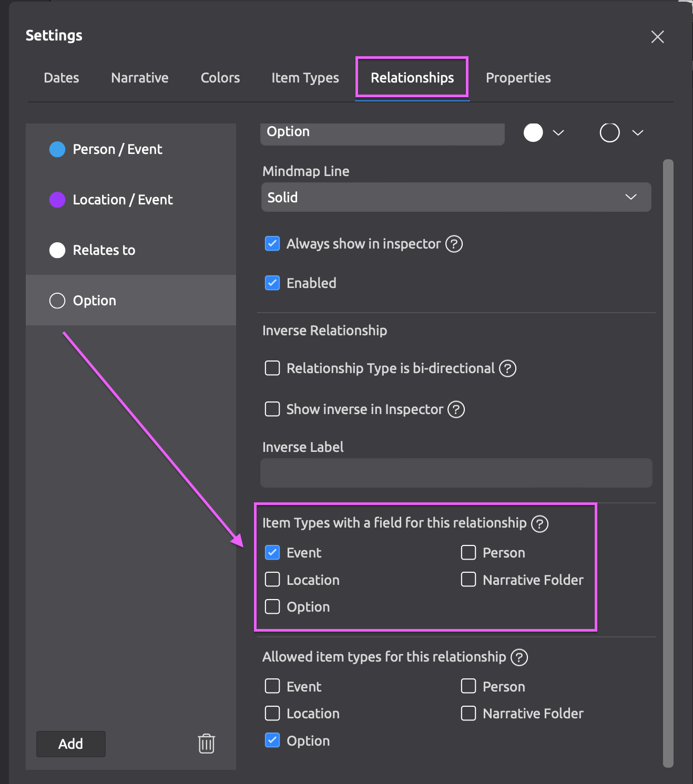Click the Add button
The height and width of the screenshot is (784, 693).
(71, 744)
